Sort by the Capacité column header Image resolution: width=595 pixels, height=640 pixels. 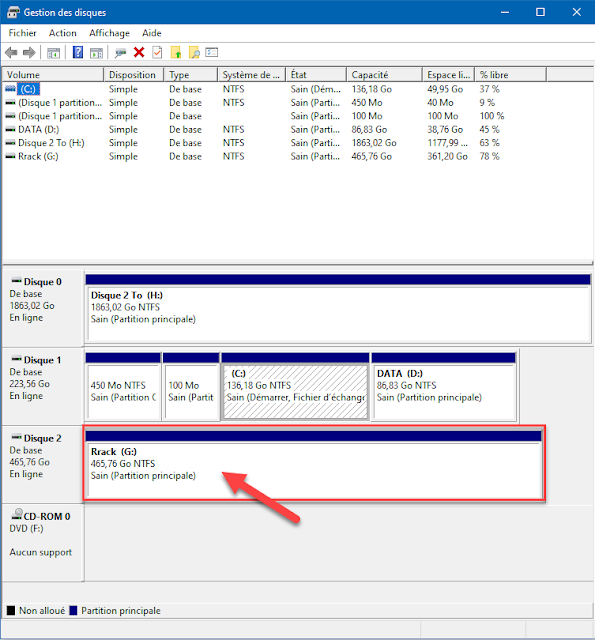click(x=384, y=75)
